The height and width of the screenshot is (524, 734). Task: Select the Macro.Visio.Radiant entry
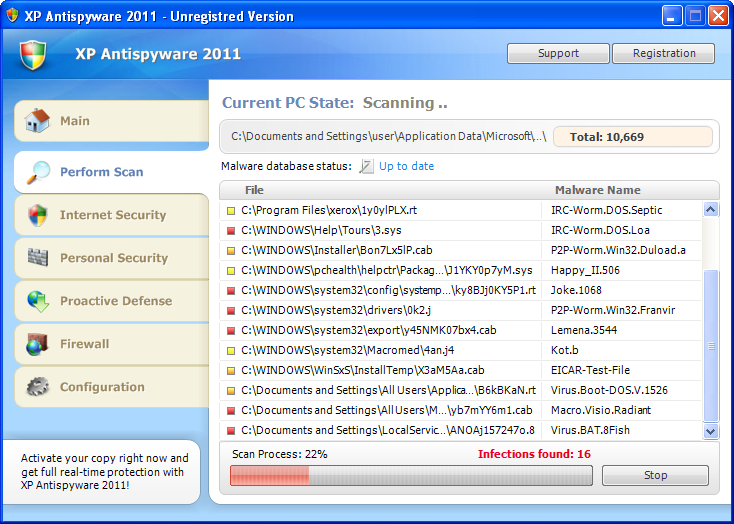click(601, 411)
